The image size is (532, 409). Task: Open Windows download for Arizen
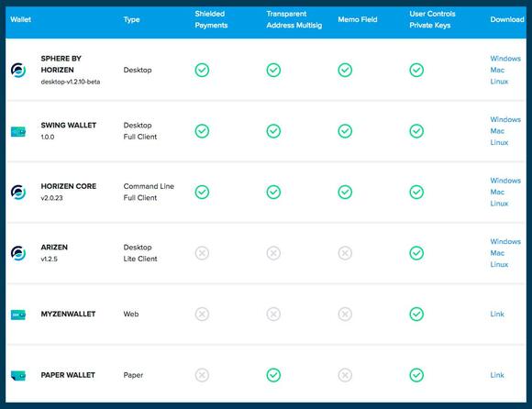pyautogui.click(x=505, y=241)
